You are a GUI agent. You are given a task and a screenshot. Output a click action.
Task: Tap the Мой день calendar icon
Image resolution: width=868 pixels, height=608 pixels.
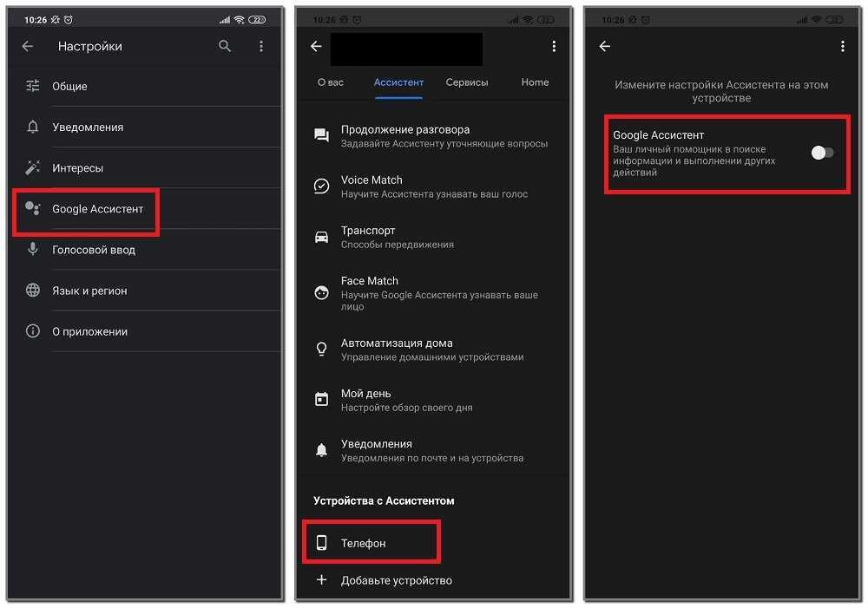tap(322, 399)
